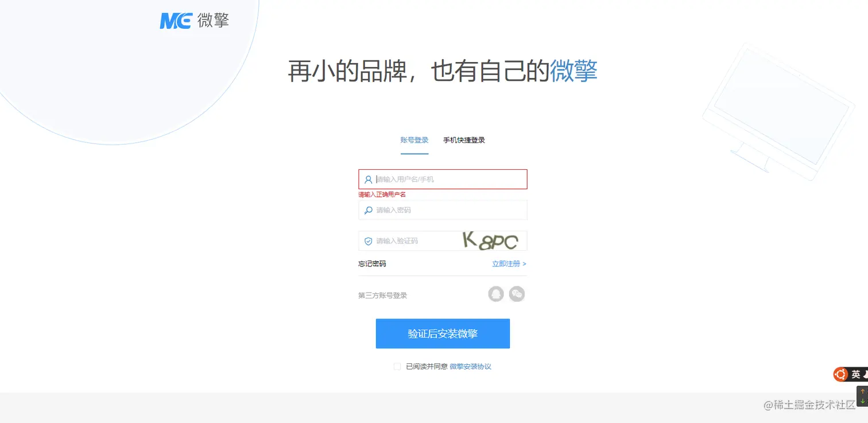Screen dimensions: 868x423
Task: Click the 英 language indicator
Action: pos(855,374)
